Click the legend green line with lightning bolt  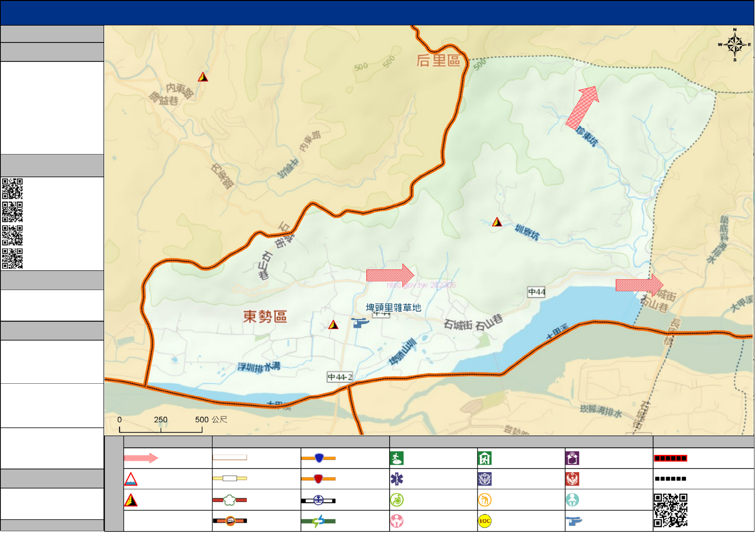(x=318, y=521)
